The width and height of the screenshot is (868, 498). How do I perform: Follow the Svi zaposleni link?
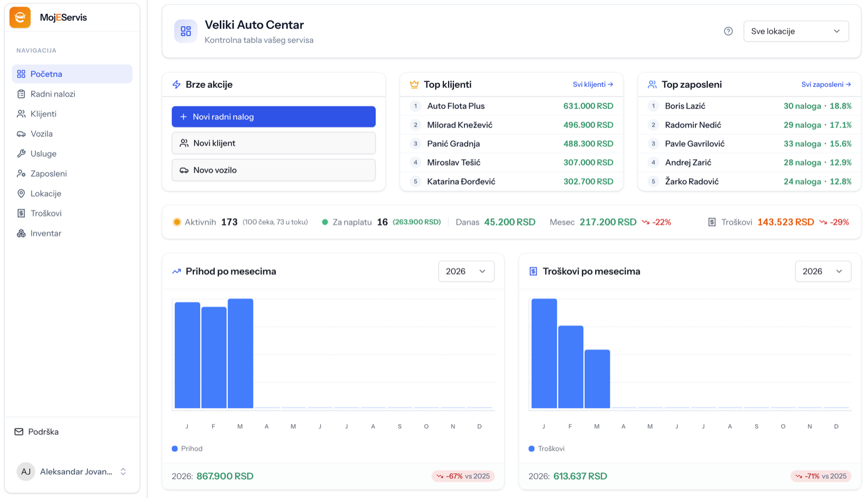[x=826, y=85]
